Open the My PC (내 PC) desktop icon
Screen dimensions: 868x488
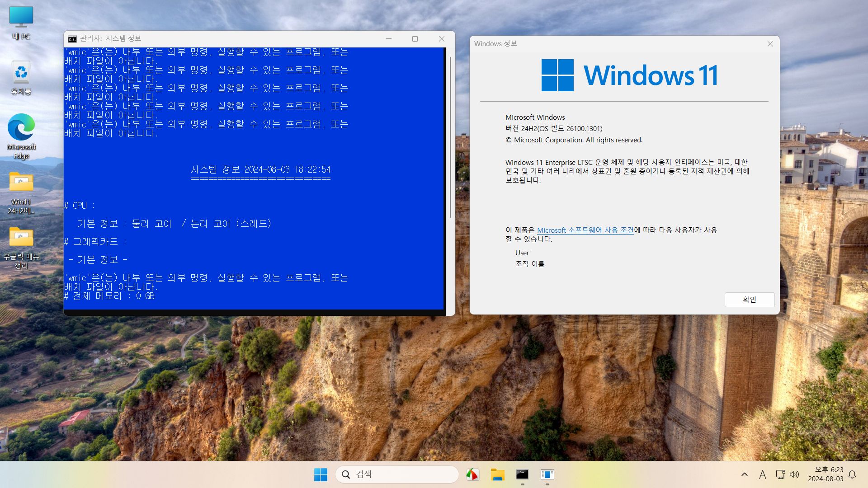pos(21,23)
